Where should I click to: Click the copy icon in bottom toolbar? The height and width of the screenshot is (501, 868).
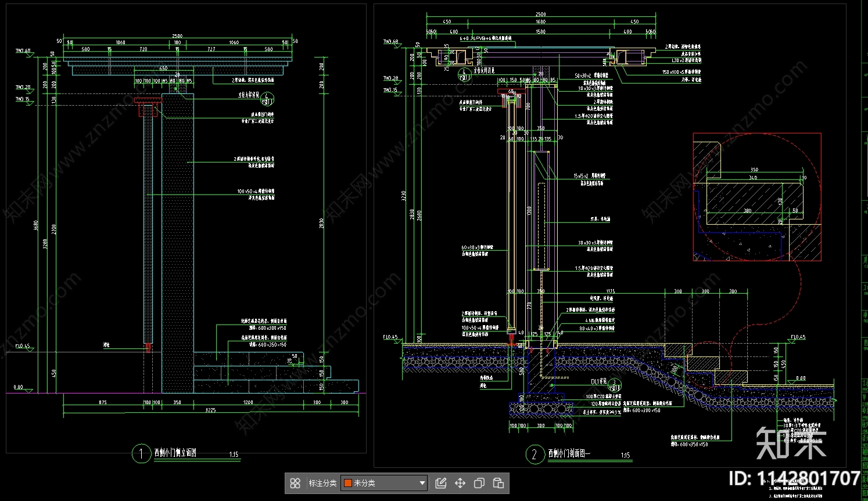pyautogui.click(x=479, y=483)
